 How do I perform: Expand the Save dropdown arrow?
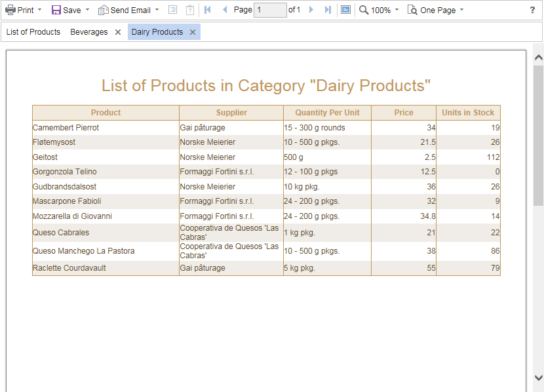click(87, 10)
